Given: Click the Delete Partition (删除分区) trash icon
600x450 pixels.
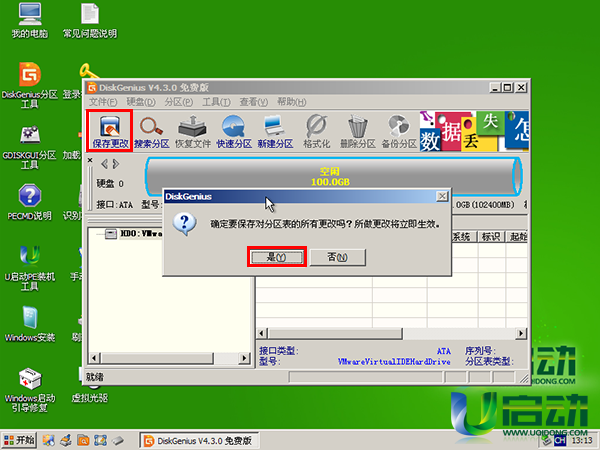Looking at the screenshot, I should 358,131.
